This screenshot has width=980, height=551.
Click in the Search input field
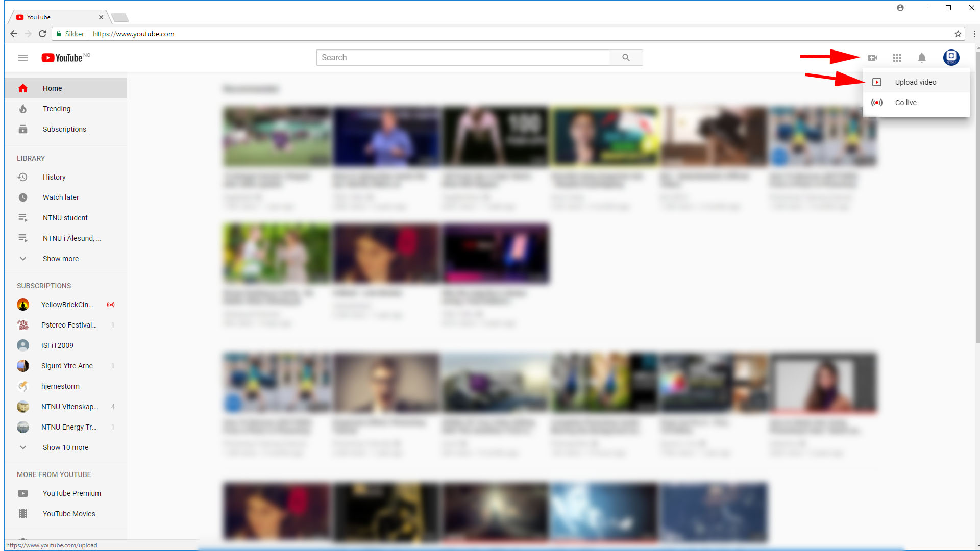[x=463, y=58]
